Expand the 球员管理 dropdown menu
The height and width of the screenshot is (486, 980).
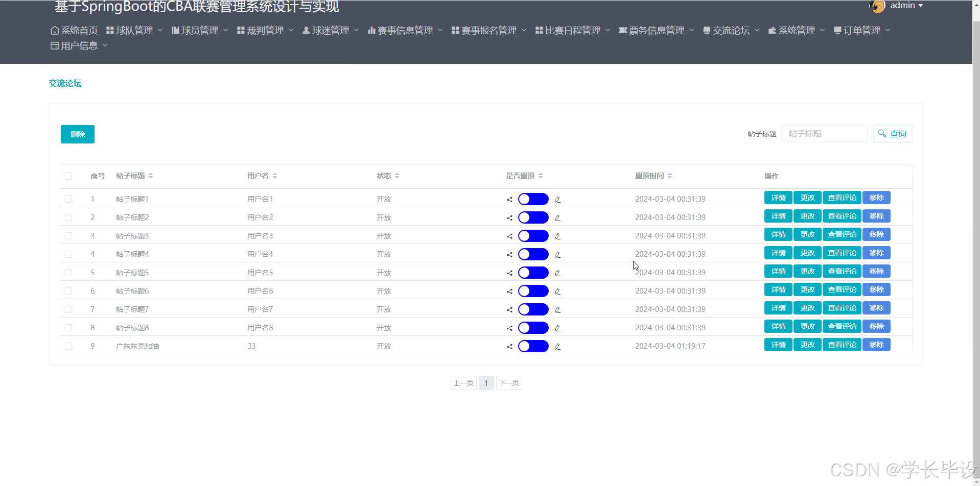[200, 31]
